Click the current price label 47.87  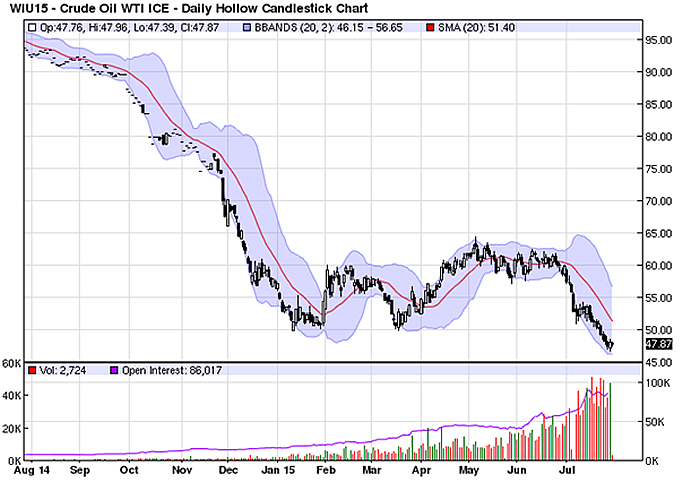657,343
